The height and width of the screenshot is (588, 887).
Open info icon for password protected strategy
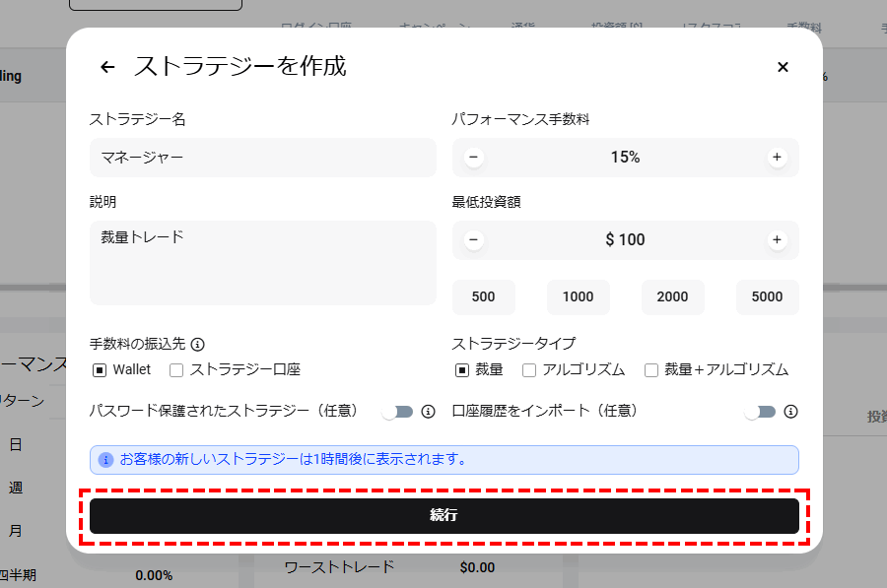429,412
